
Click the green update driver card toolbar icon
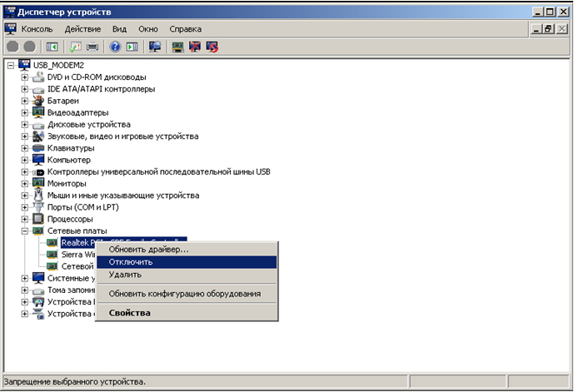point(177,47)
